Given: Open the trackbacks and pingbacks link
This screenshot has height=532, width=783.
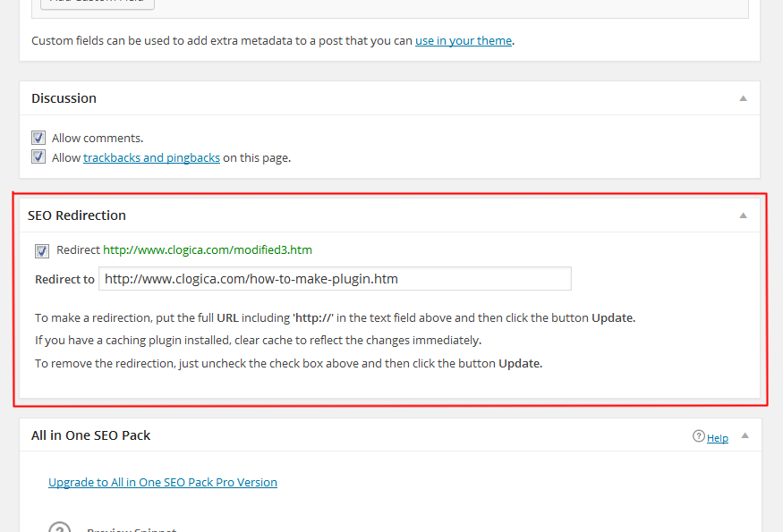Looking at the screenshot, I should (151, 157).
